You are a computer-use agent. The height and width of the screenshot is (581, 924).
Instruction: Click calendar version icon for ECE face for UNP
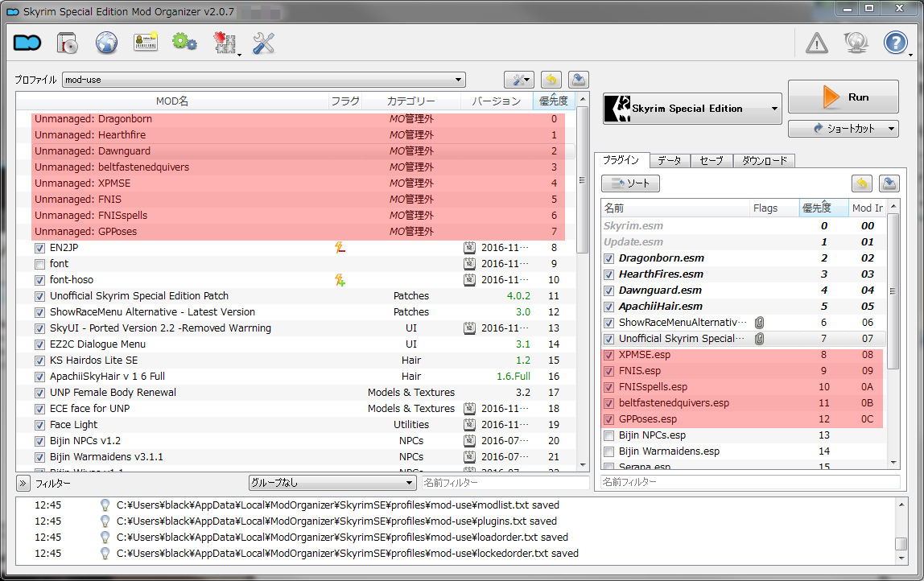pyautogui.click(x=469, y=408)
